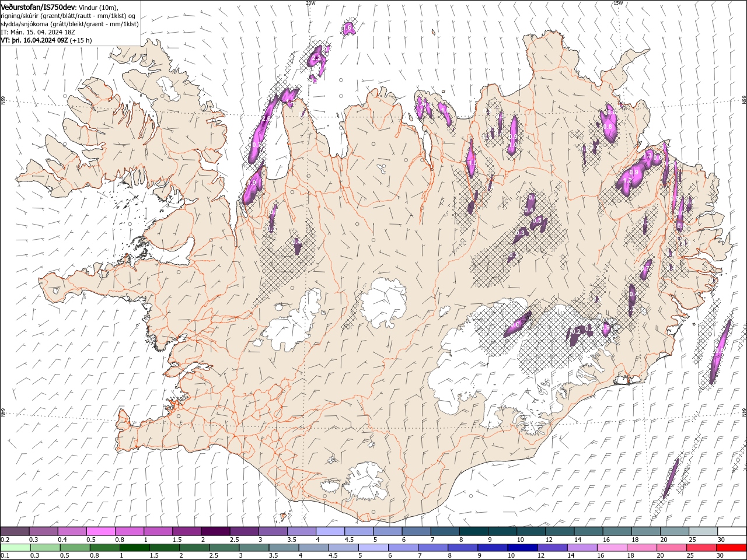This screenshot has width=747, height=560.
Task: Click the rain legend swatch labeled 2.5
Action: pos(225,548)
